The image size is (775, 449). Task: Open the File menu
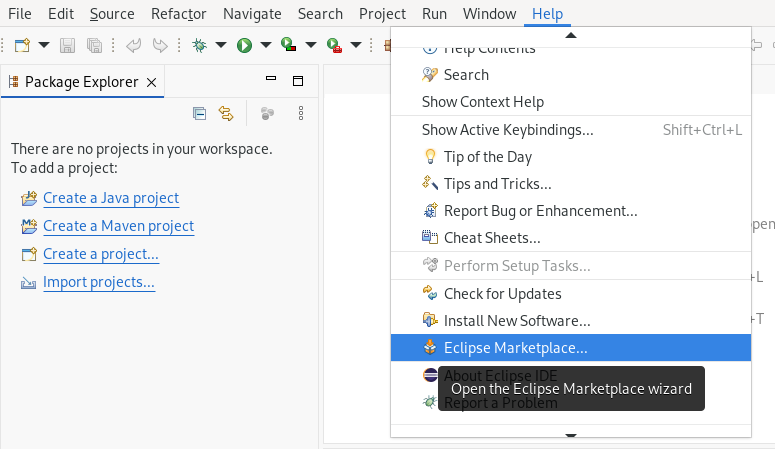[20, 14]
